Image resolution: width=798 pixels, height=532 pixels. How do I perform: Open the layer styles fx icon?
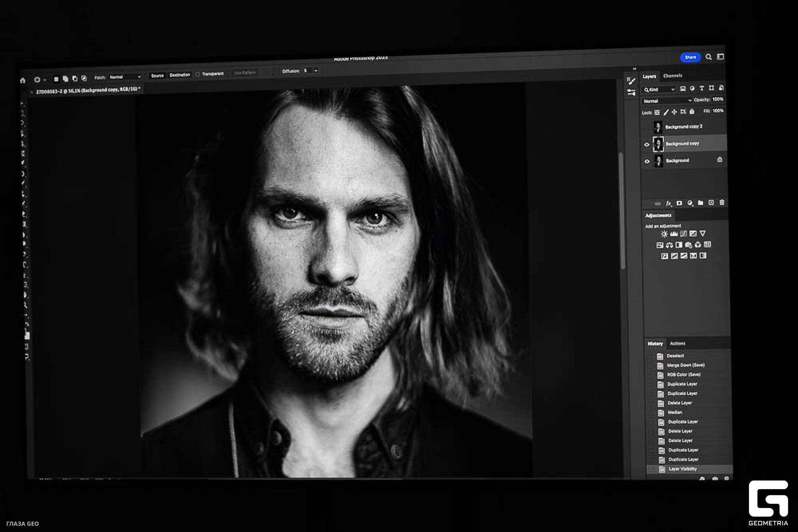click(668, 203)
